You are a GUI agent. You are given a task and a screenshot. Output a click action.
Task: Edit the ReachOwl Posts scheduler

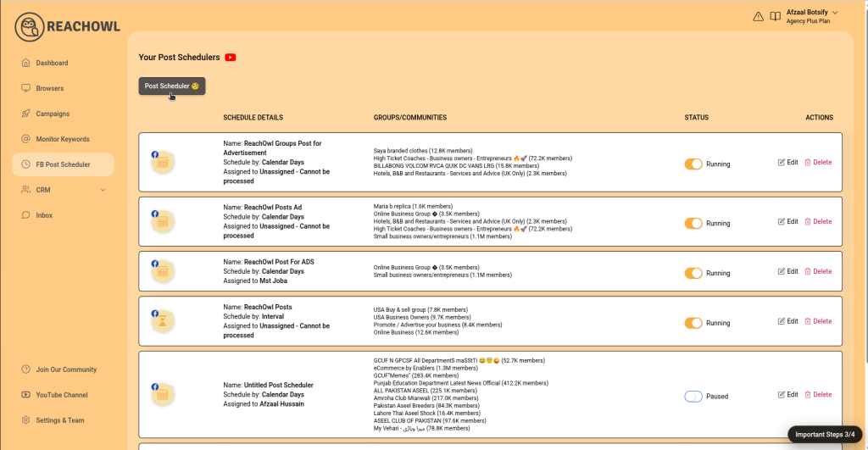pos(787,321)
